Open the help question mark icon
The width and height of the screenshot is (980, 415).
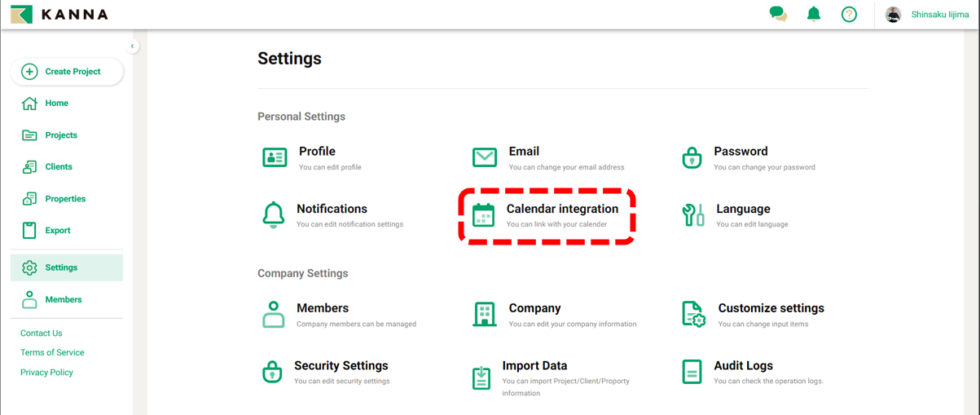[x=849, y=14]
